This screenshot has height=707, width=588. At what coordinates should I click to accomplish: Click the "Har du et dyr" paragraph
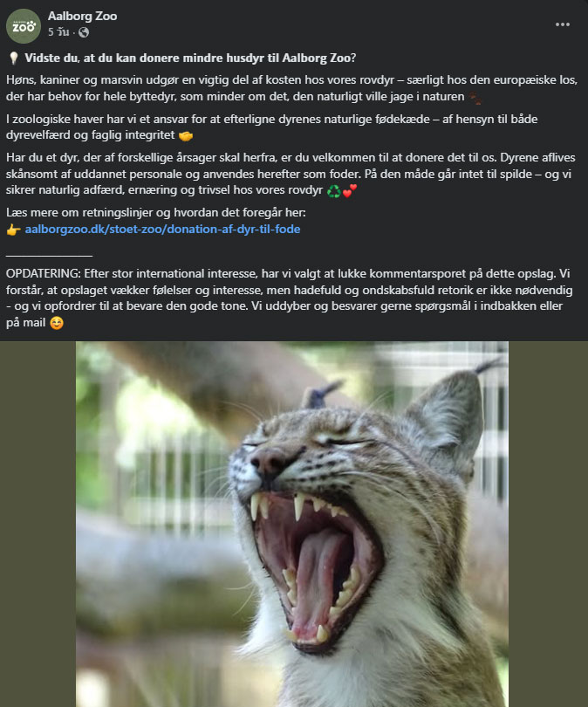click(291, 174)
